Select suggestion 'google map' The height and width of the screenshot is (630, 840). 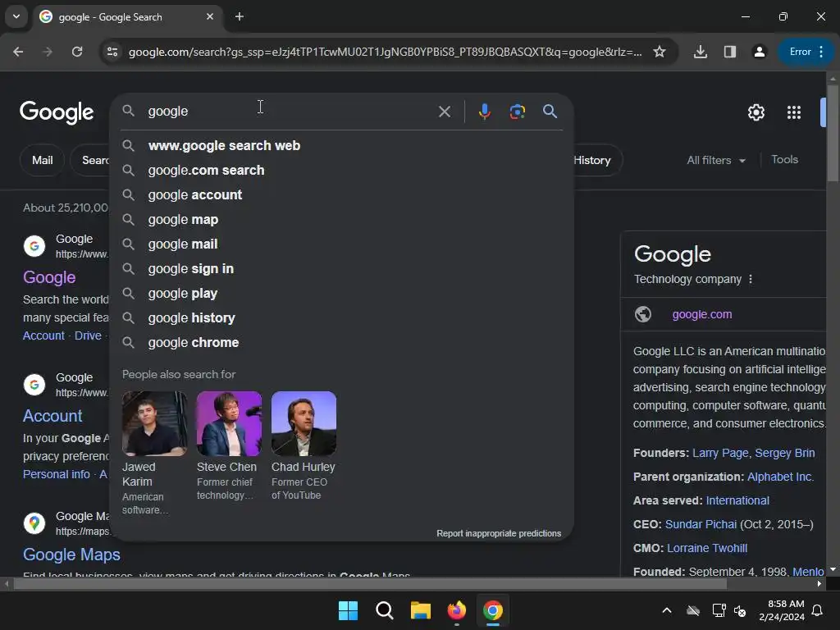pos(342,220)
